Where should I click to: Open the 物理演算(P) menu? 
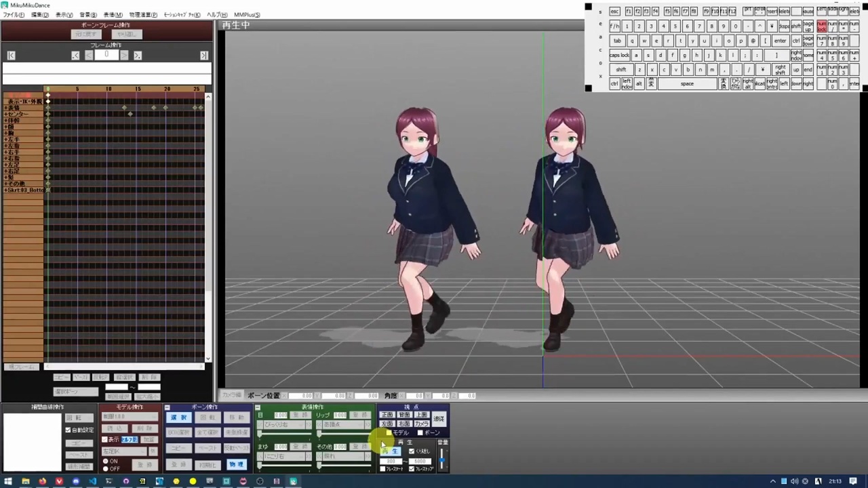coord(143,14)
